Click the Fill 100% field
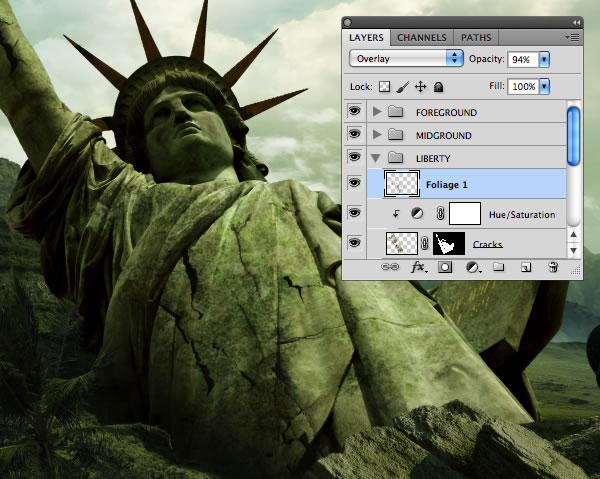Viewport: 600px width, 479px height. [x=523, y=86]
